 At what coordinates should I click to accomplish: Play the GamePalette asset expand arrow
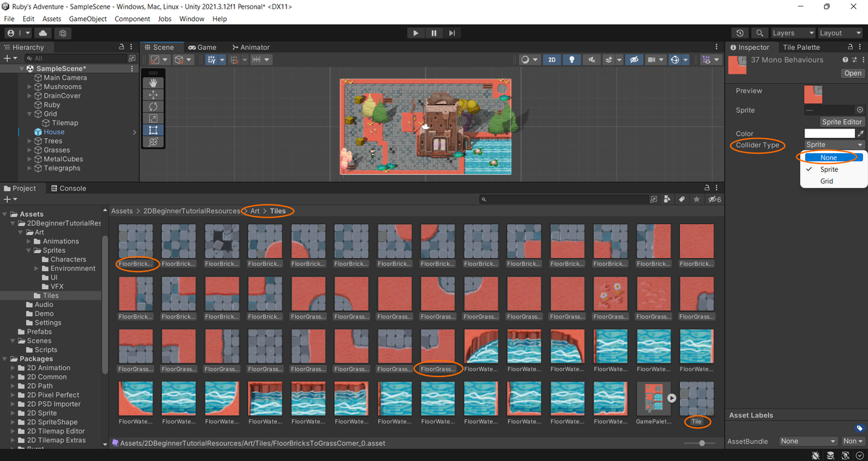point(672,397)
